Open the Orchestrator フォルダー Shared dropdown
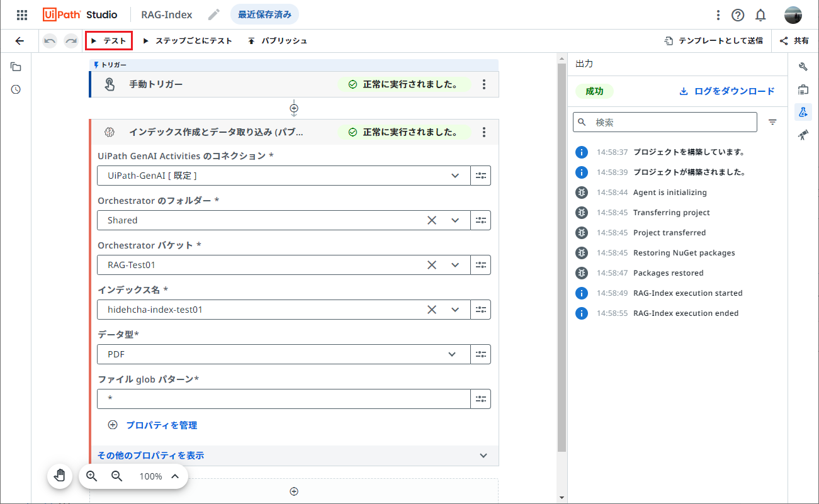819x504 pixels. [x=455, y=220]
